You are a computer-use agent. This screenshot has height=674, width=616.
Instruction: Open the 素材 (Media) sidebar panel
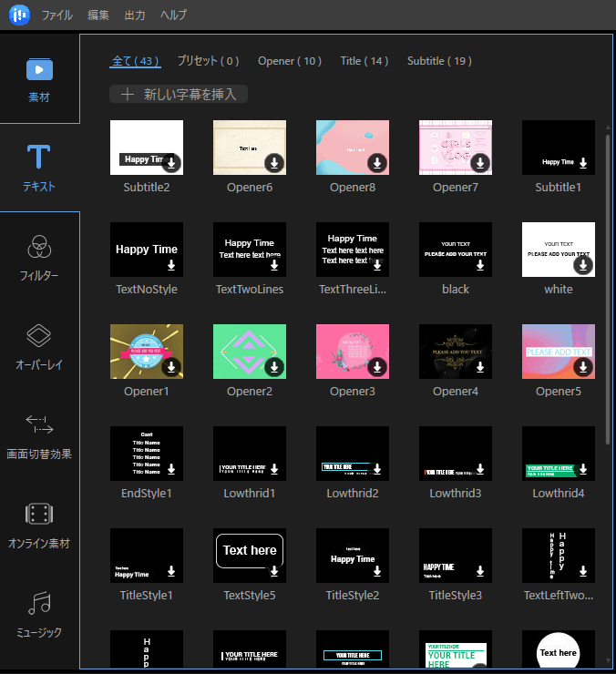[x=39, y=78]
